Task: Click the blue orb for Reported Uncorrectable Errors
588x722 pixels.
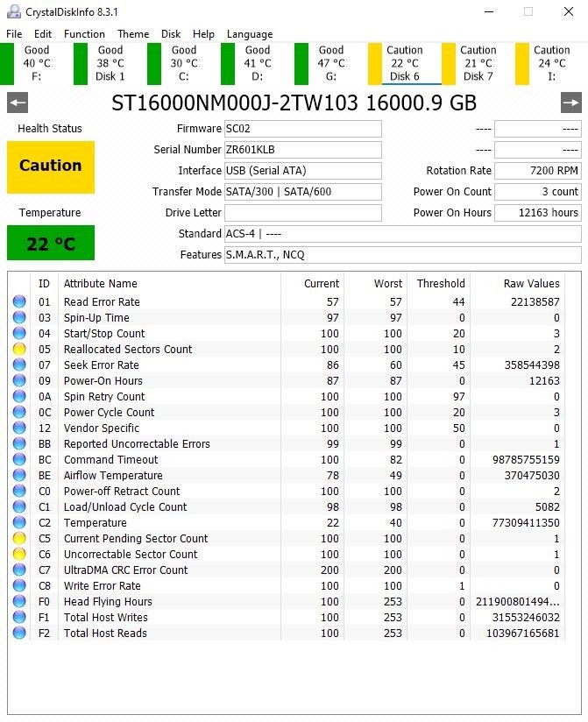Action: tap(19, 443)
